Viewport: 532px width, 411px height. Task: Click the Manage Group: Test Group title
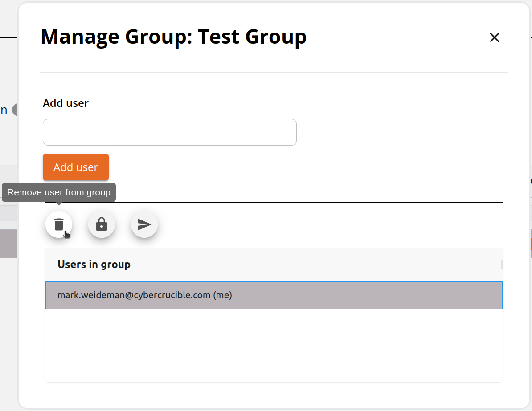coord(173,37)
